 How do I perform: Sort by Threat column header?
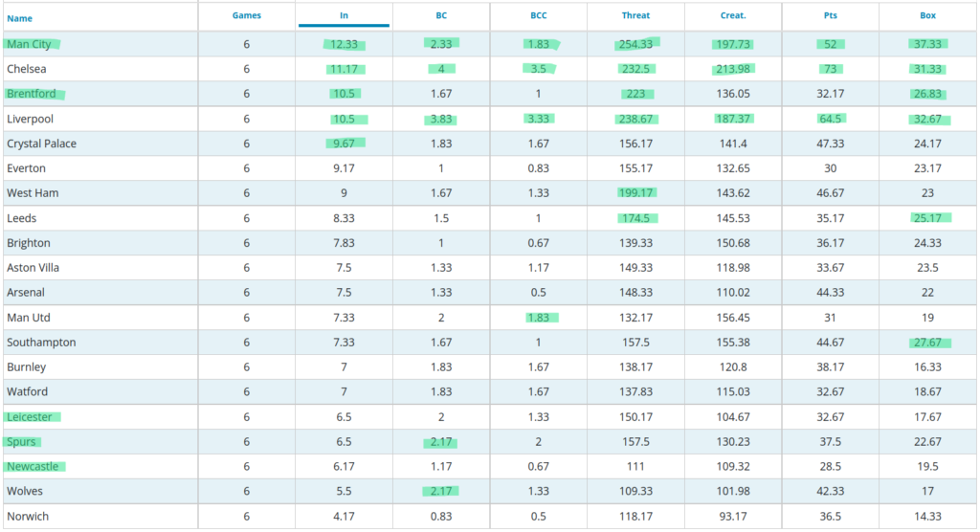tap(635, 15)
